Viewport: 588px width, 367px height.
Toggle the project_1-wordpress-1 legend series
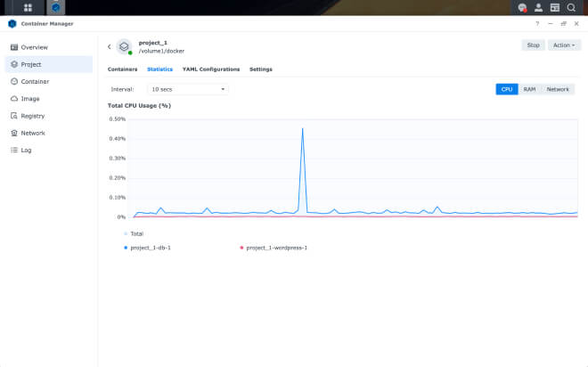(274, 248)
